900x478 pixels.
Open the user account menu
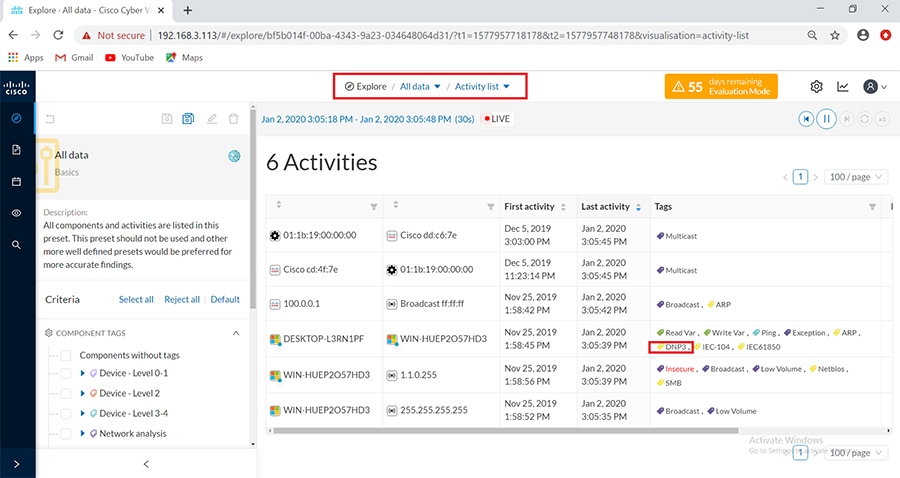(x=875, y=87)
